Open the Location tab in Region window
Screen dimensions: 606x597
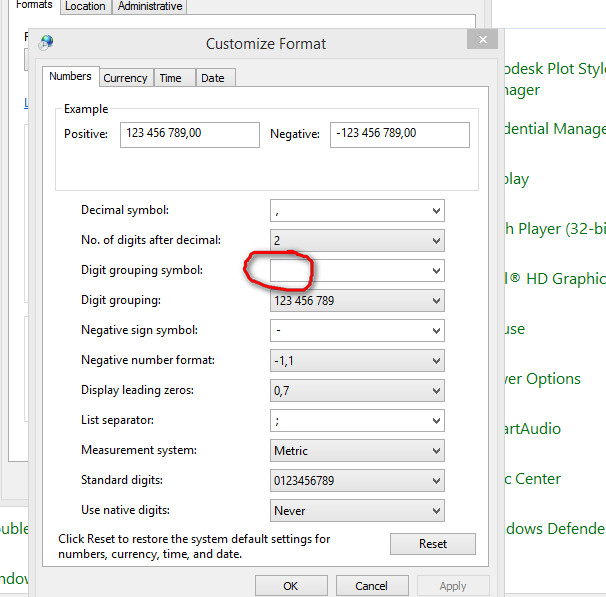pos(85,6)
